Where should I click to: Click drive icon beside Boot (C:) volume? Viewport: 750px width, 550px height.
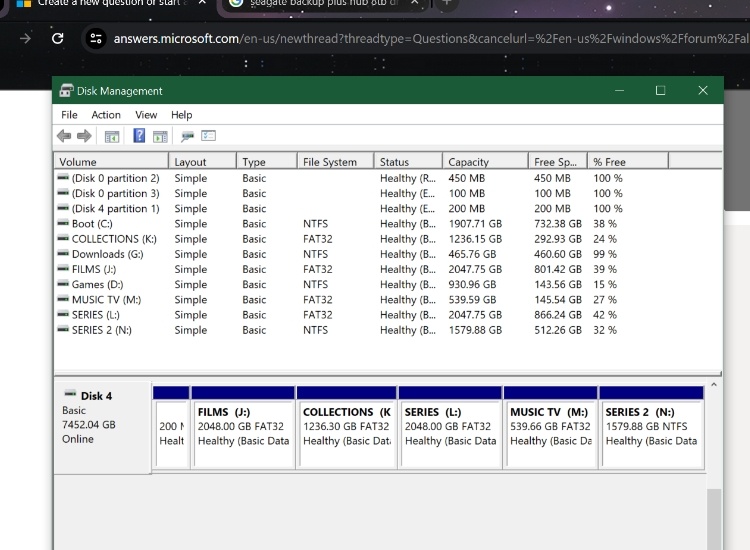tap(63, 223)
